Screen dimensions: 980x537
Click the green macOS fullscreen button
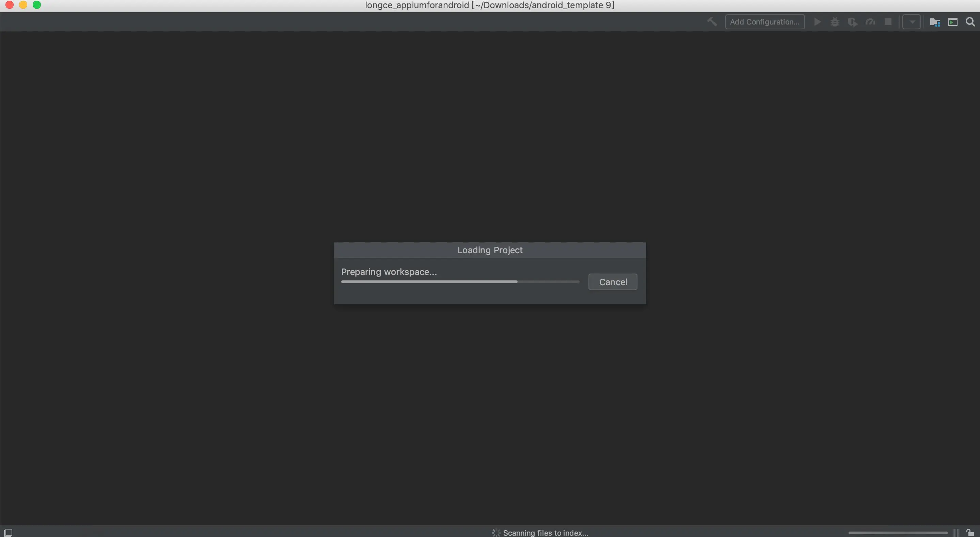click(36, 5)
